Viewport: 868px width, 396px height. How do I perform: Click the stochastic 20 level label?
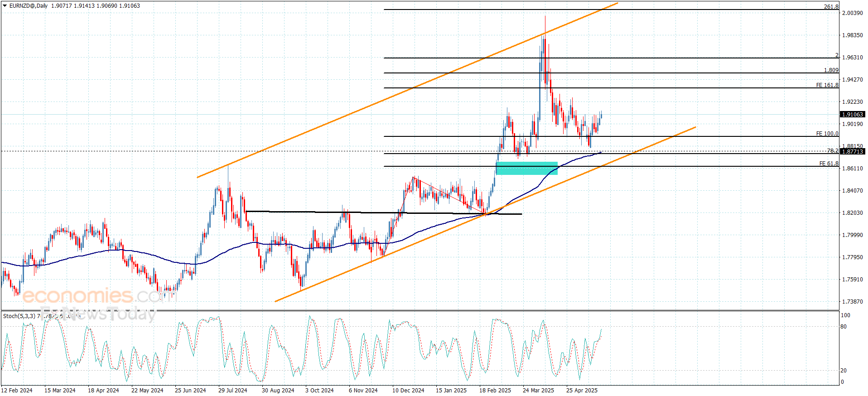(x=844, y=371)
